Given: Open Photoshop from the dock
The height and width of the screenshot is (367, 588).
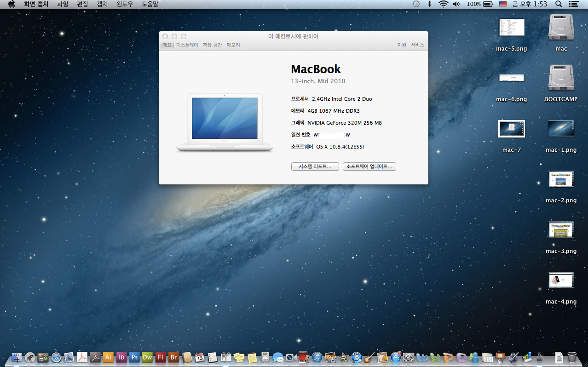Looking at the screenshot, I should pyautogui.click(x=134, y=357).
